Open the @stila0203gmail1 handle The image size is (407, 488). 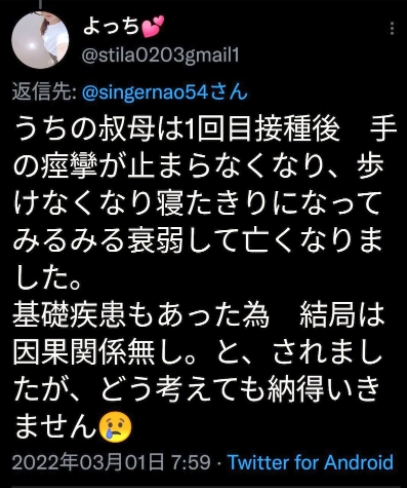click(x=161, y=55)
